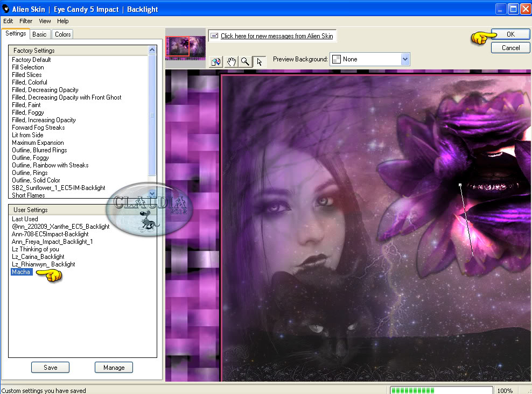Click the Cancel button
Image resolution: width=532 pixels, height=394 pixels.
(510, 48)
